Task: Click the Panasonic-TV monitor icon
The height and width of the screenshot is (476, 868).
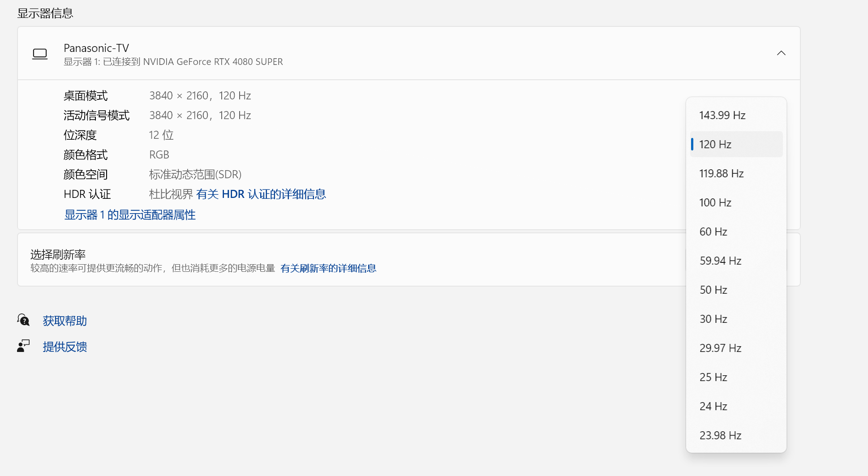Action: [x=40, y=54]
